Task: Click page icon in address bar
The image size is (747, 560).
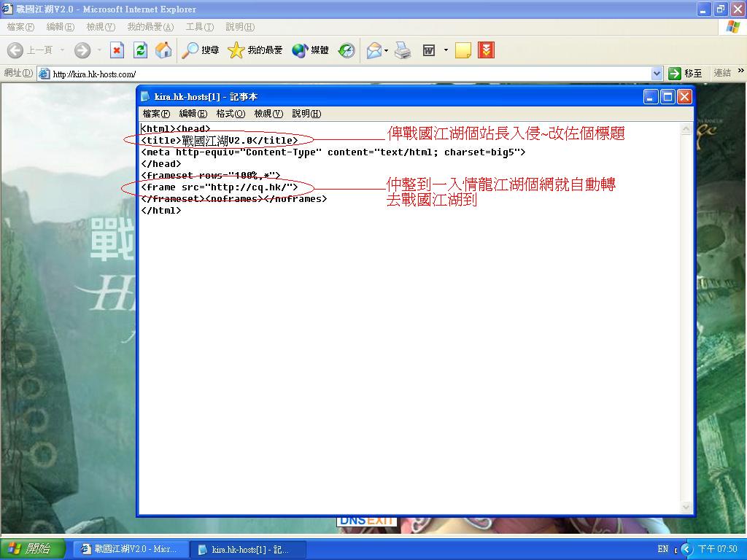Action: pyautogui.click(x=44, y=74)
